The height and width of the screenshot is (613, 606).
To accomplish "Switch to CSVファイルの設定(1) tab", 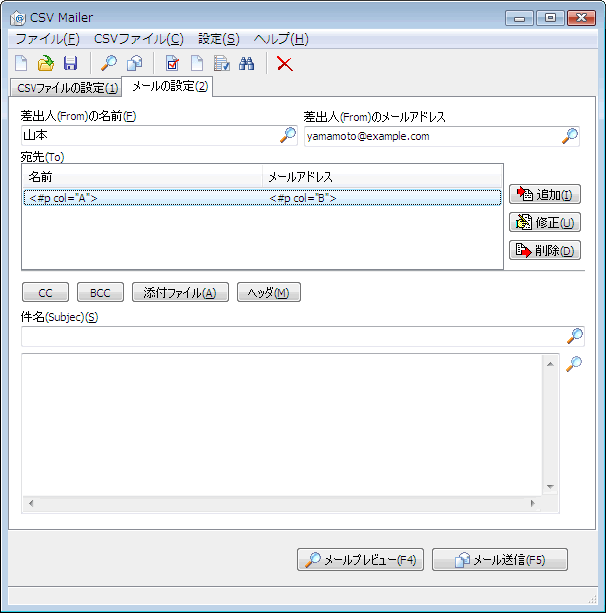I will click(64, 87).
